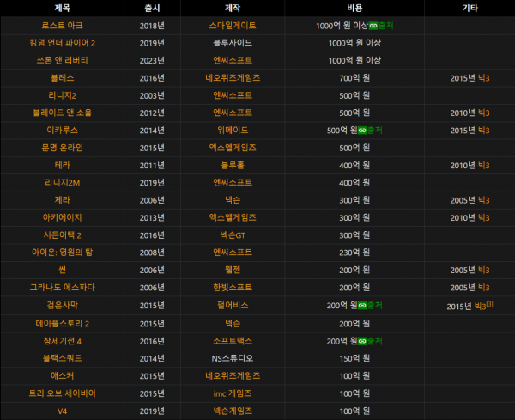Select the NS스튜디오 developer cell

pos(233,358)
